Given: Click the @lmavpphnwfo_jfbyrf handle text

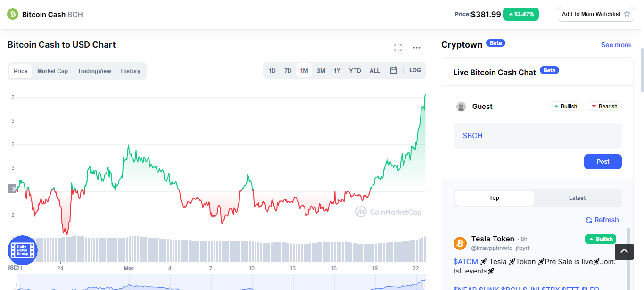Looking at the screenshot, I should point(501,248).
